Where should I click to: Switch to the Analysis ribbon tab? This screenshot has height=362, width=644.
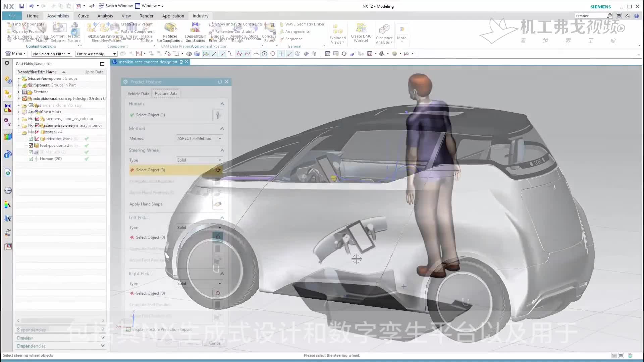(105, 16)
